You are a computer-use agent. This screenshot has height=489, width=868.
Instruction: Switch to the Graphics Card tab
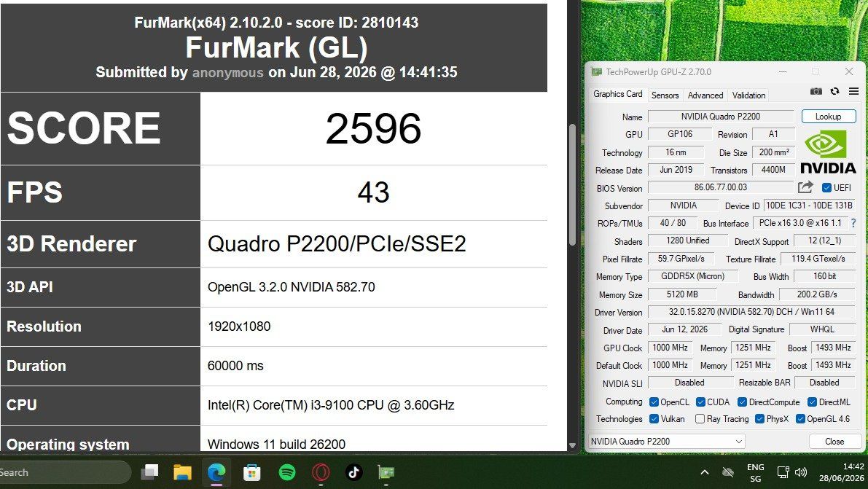(x=618, y=94)
